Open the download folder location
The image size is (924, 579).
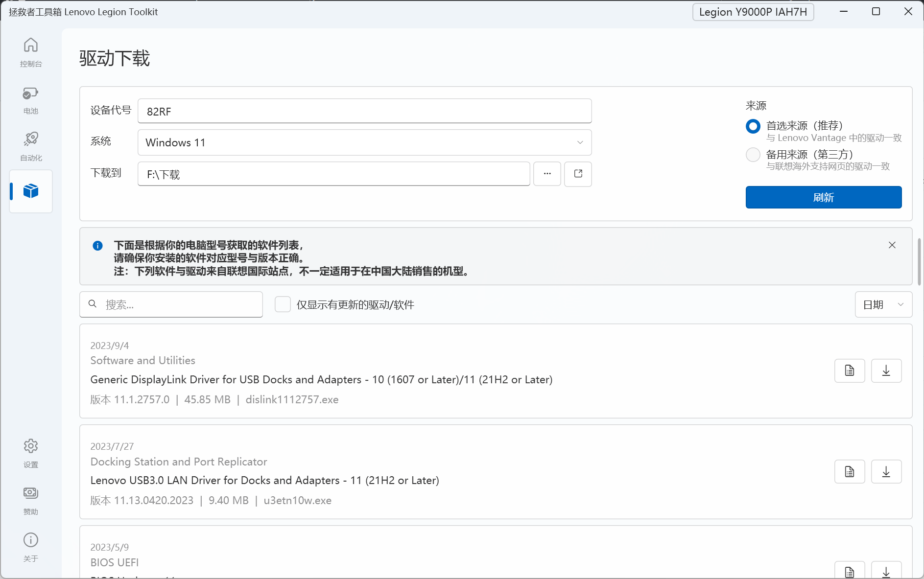pos(578,174)
